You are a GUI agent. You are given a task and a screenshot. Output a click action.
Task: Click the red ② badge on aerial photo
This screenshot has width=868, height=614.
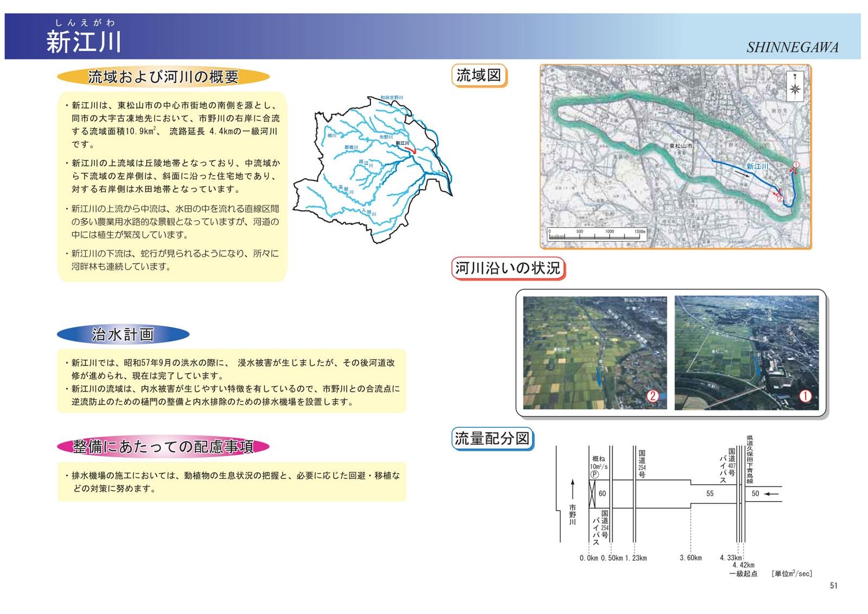click(x=653, y=396)
